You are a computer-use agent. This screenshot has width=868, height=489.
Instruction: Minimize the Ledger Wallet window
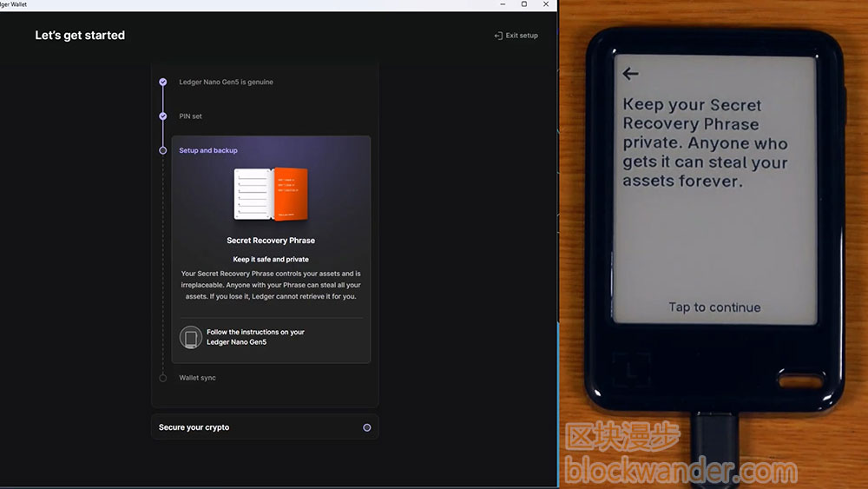coord(503,4)
